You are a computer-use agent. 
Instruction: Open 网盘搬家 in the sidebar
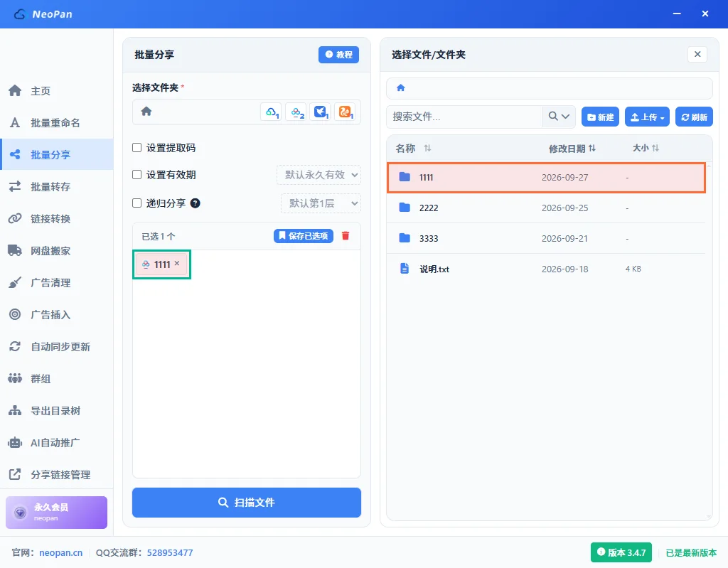click(x=57, y=251)
